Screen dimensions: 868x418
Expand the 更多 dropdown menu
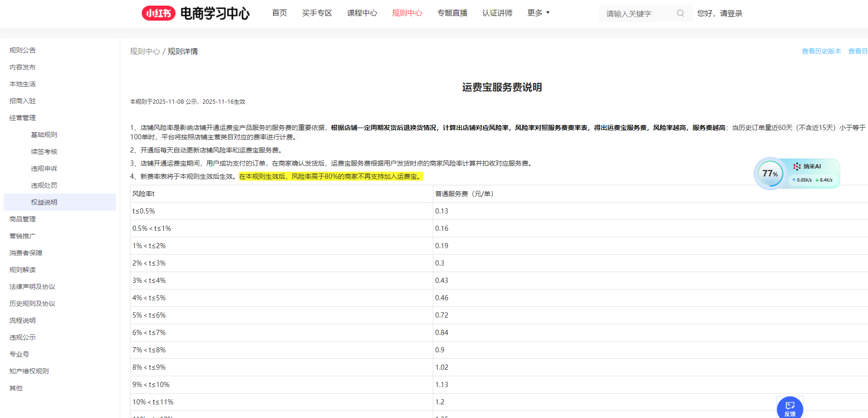(538, 13)
